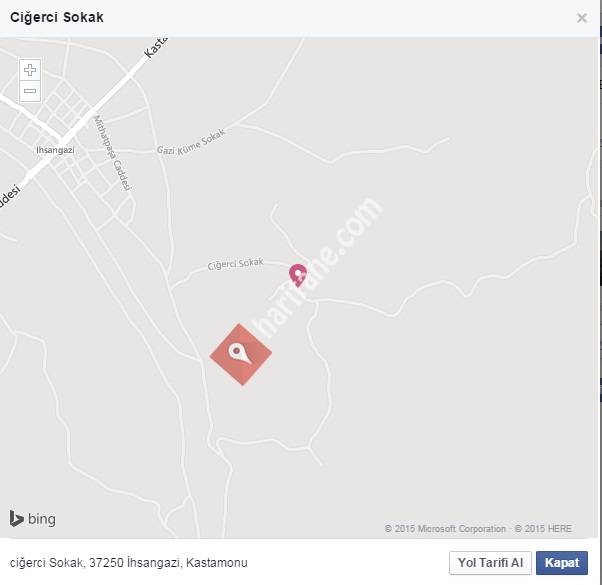Zoom out of the map
Viewport: 602px width, 585px height.
tap(30, 91)
